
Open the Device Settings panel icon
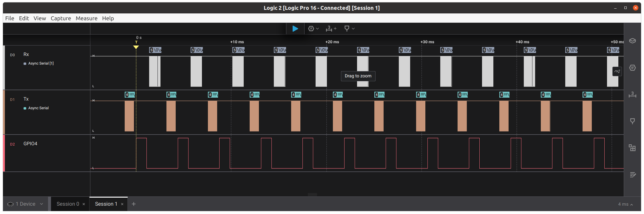632,41
